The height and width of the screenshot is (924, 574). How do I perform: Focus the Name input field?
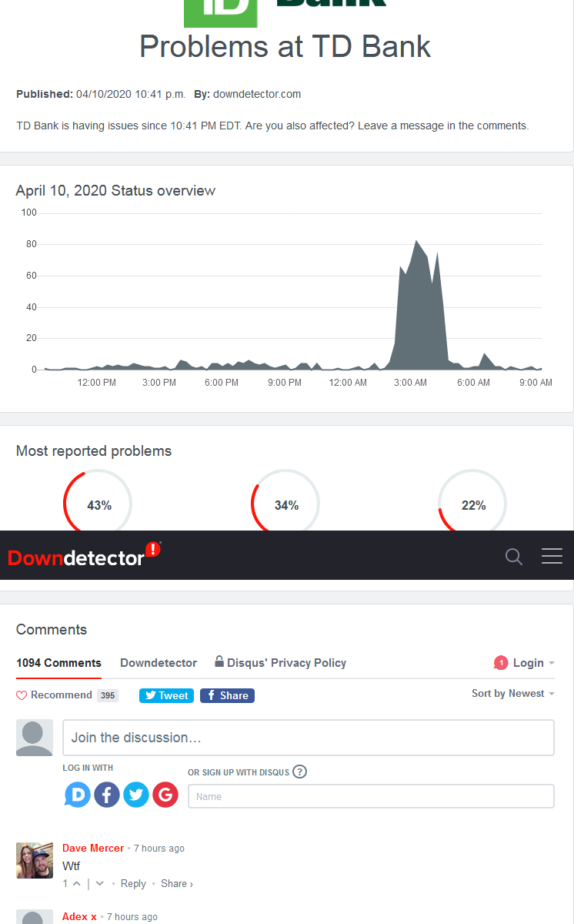[371, 796]
